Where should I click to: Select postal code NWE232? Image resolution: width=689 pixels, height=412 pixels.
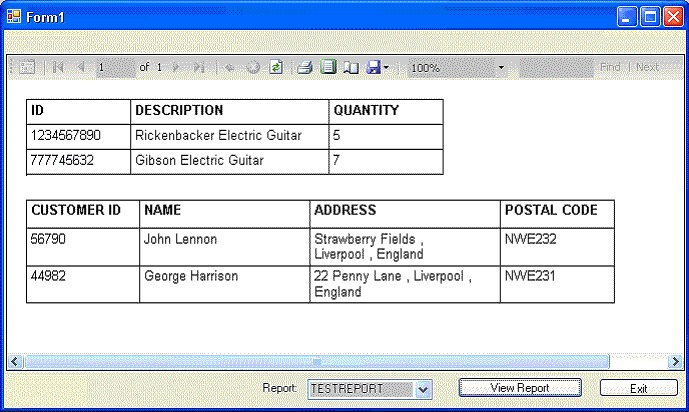pyautogui.click(x=557, y=247)
